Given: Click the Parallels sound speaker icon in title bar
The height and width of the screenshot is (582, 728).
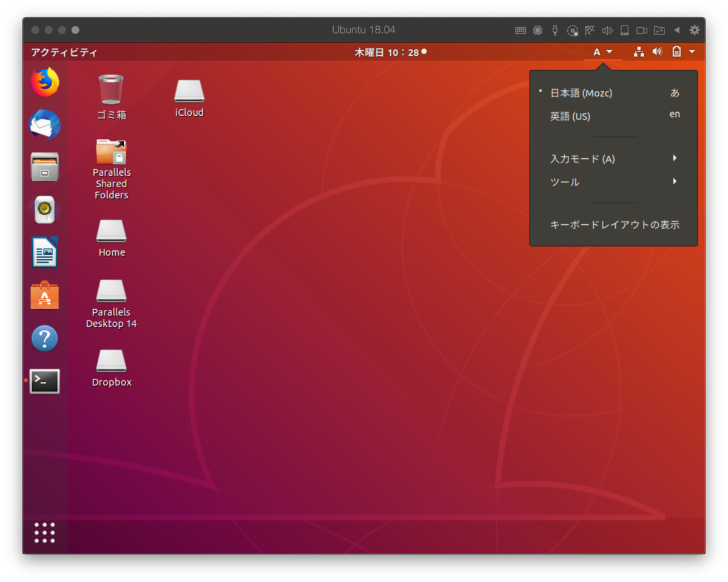Looking at the screenshot, I should pyautogui.click(x=607, y=30).
